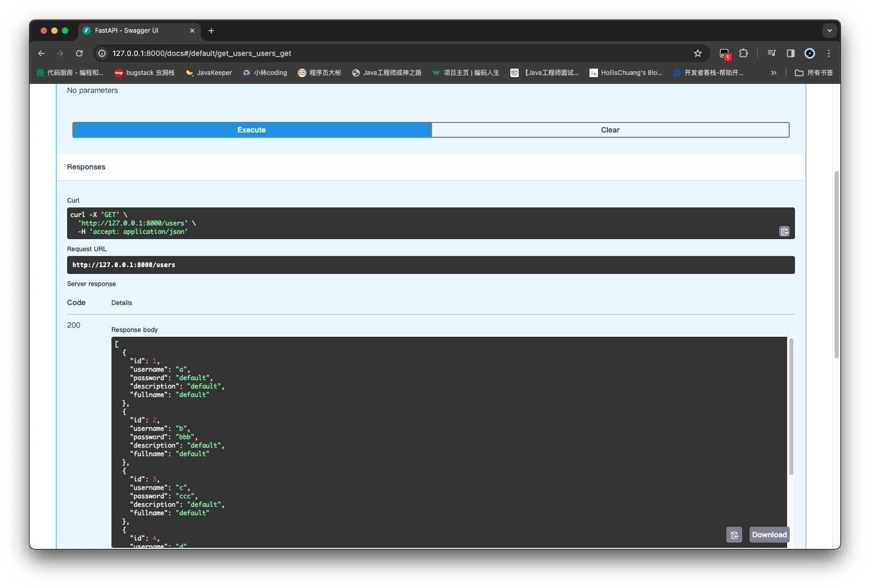Expand the tab search dropdown arrow

[829, 31]
